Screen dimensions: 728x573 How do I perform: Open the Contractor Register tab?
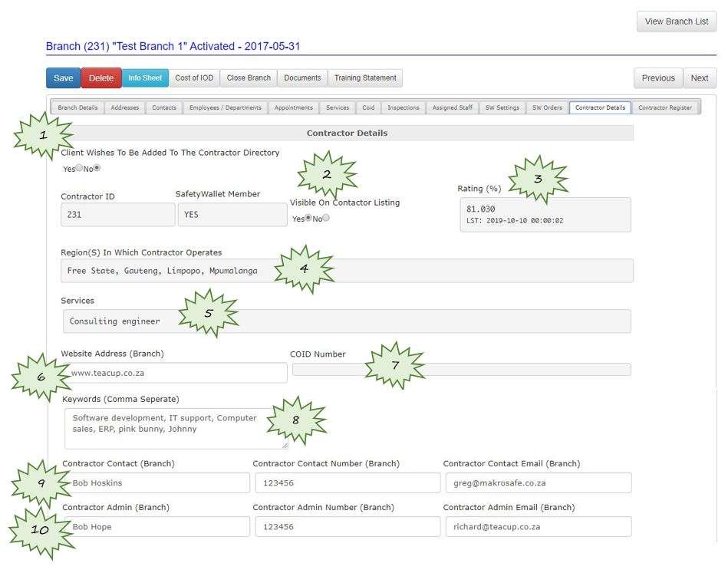(664, 107)
